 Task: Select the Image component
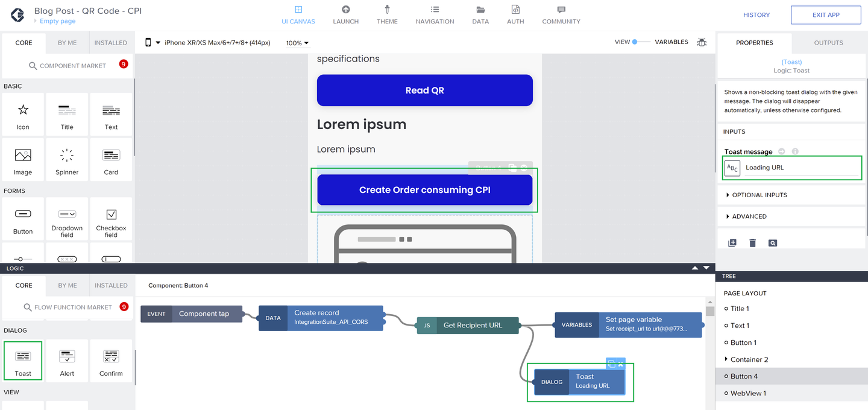[23, 160]
